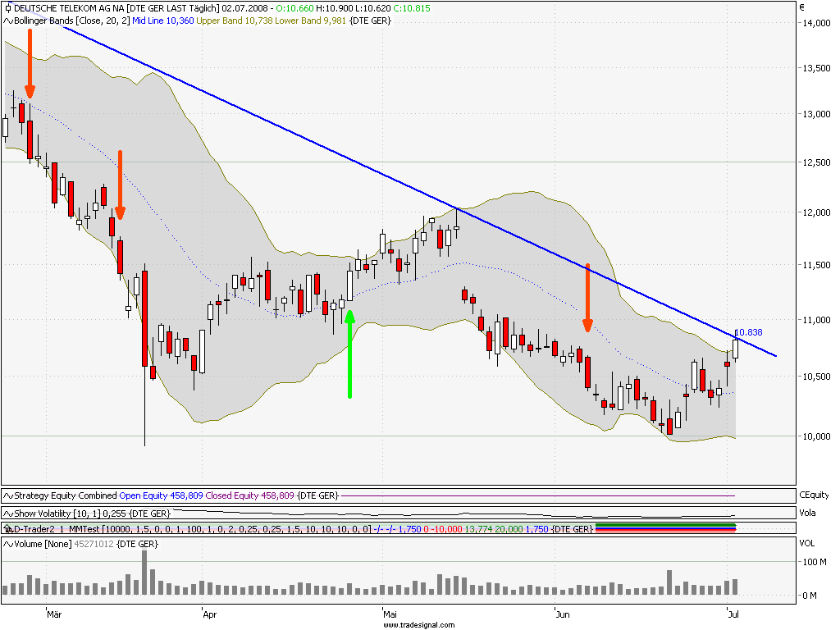Select the Volume [None] panel label

[x=43, y=545]
